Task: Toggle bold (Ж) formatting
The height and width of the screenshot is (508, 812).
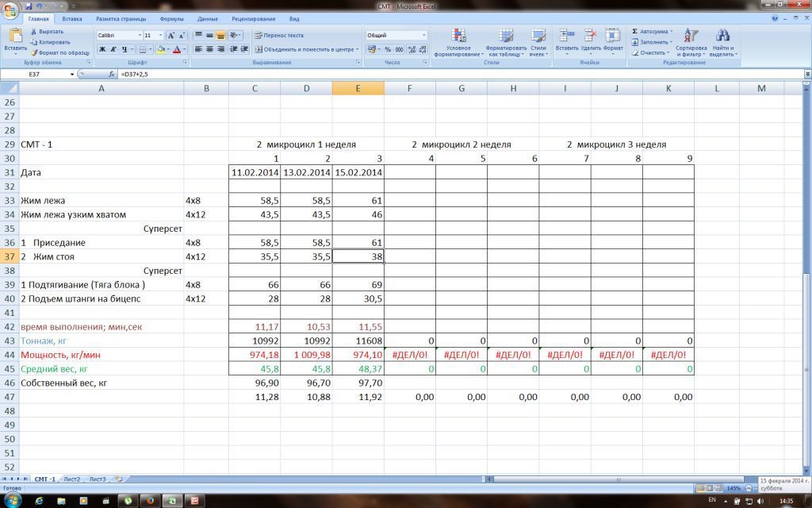Action: pos(102,49)
